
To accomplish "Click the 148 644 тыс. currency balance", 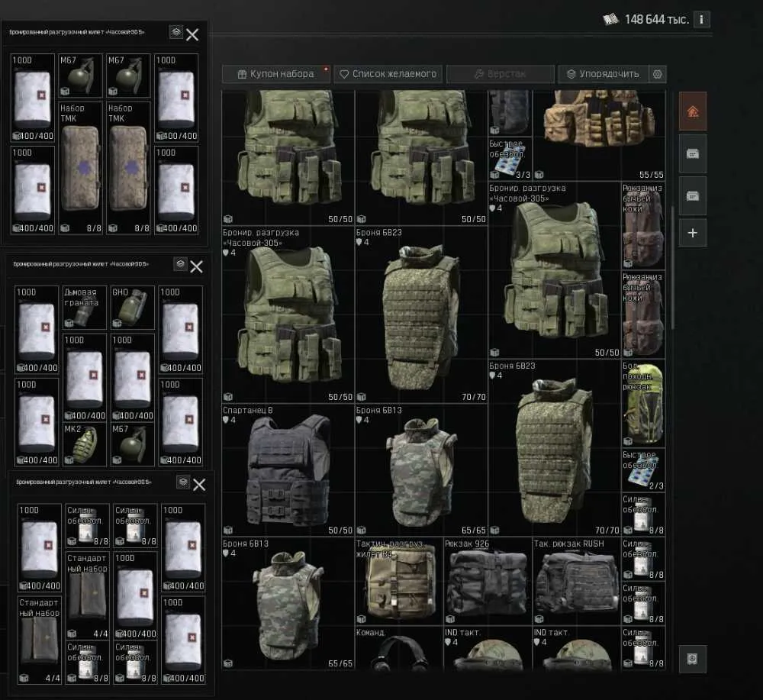I will tap(656, 20).
